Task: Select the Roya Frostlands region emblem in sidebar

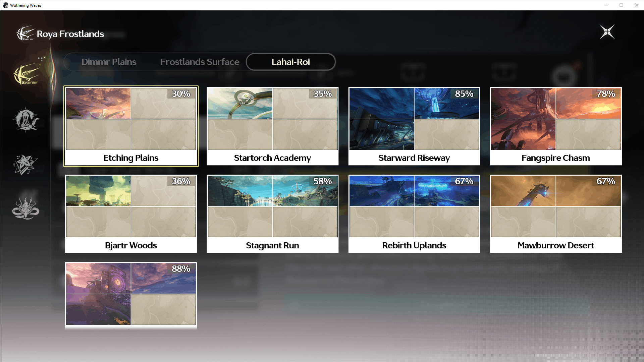Action: coord(26,74)
